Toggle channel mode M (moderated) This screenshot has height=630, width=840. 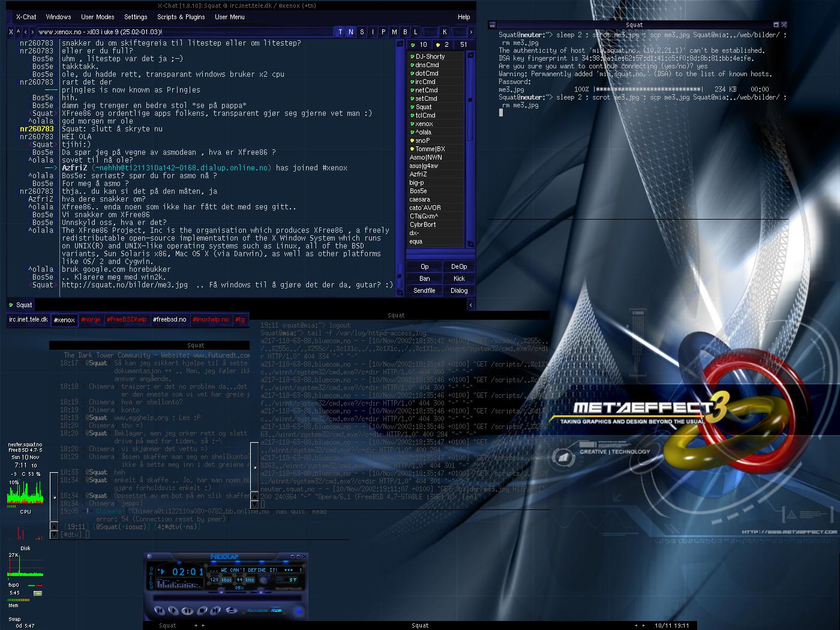[394, 32]
